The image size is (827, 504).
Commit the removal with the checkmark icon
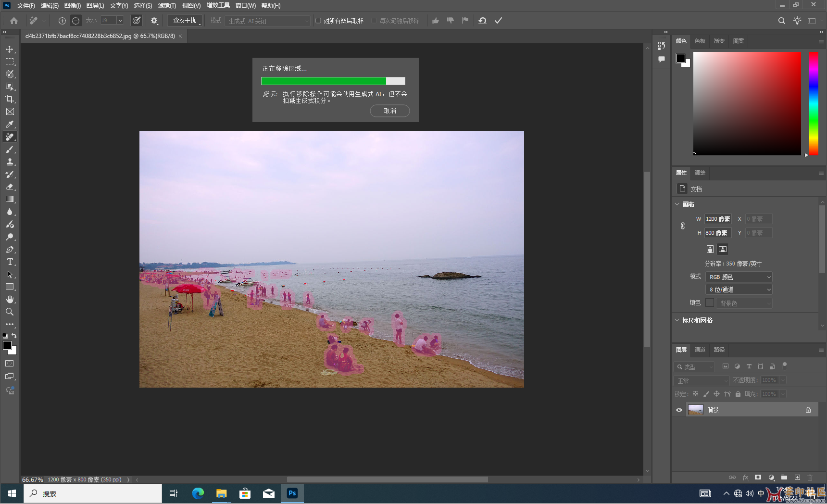click(x=498, y=21)
